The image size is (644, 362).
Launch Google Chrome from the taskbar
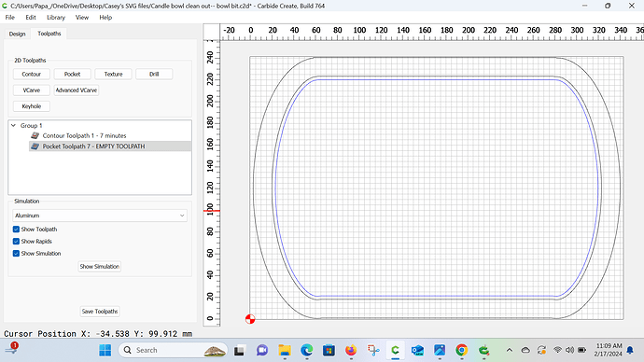click(x=462, y=351)
